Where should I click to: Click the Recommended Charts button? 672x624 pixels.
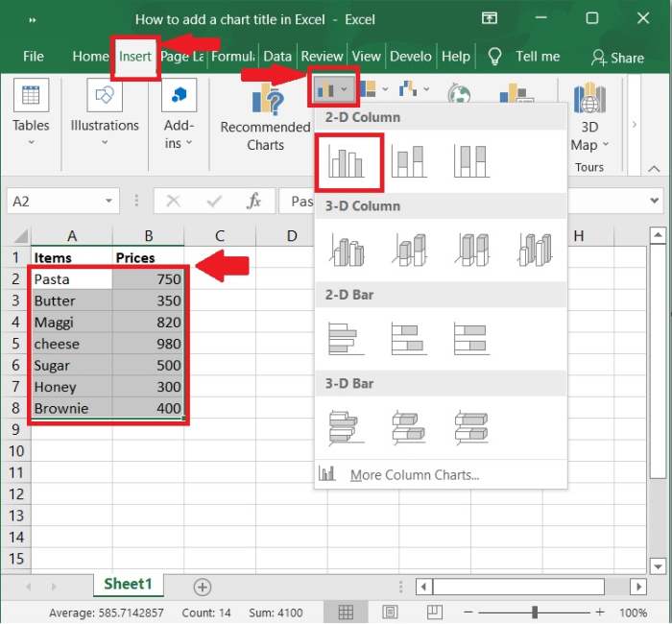click(265, 117)
